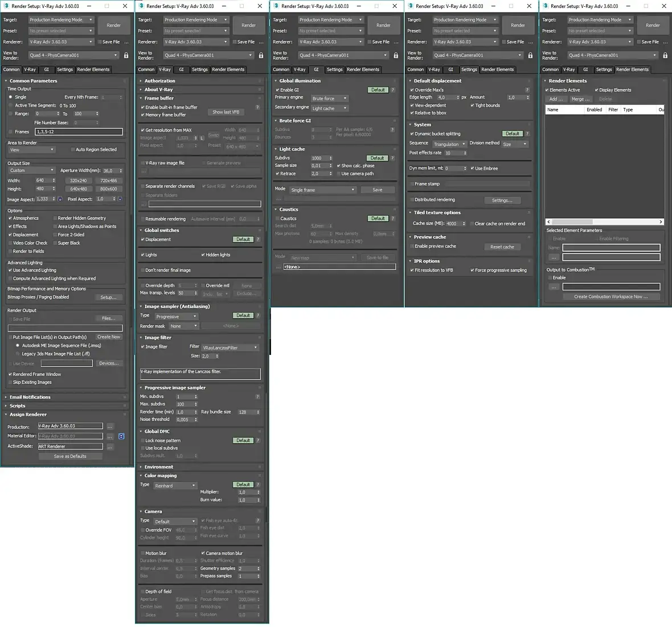Switch to the GI tab in the Frame buffer window
The width and height of the screenshot is (672, 627).
point(181,69)
